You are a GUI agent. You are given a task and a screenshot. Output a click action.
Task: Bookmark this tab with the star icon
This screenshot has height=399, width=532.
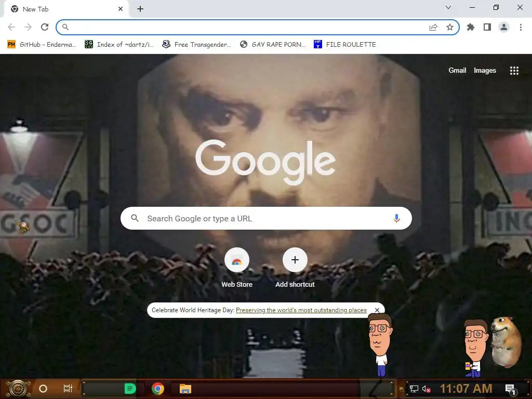449,27
